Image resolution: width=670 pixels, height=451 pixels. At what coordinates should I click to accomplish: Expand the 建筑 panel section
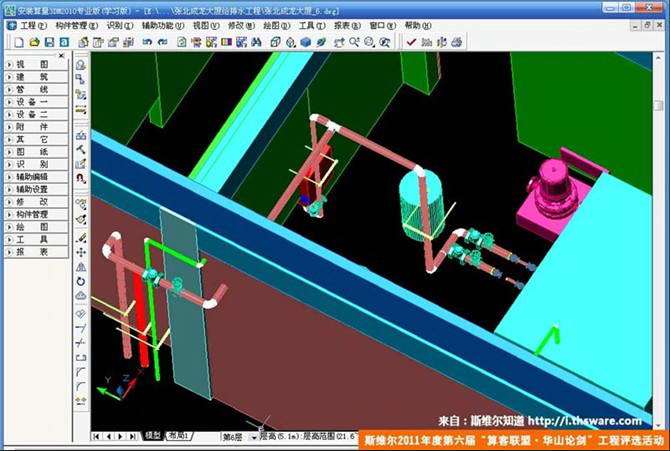[x=36, y=77]
